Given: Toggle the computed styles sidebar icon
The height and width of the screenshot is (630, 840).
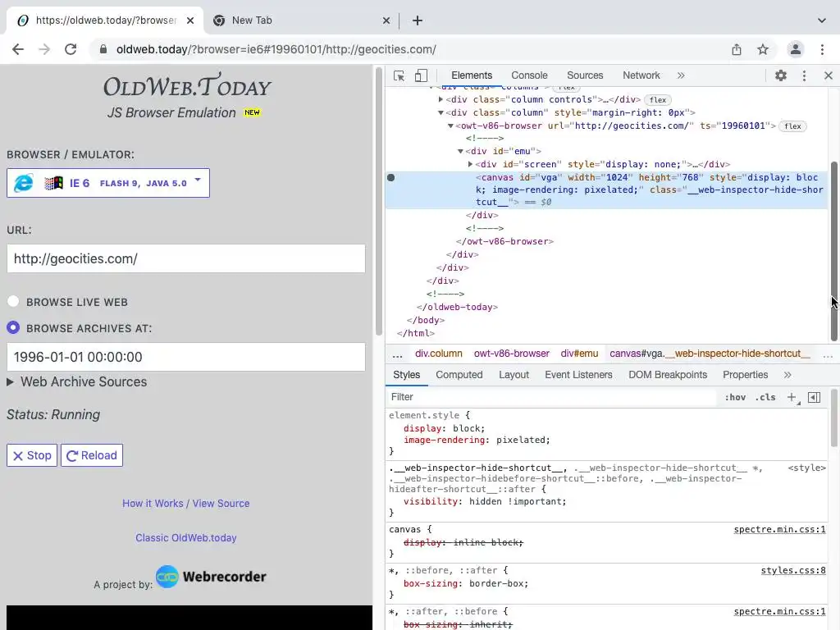Looking at the screenshot, I should (x=815, y=397).
